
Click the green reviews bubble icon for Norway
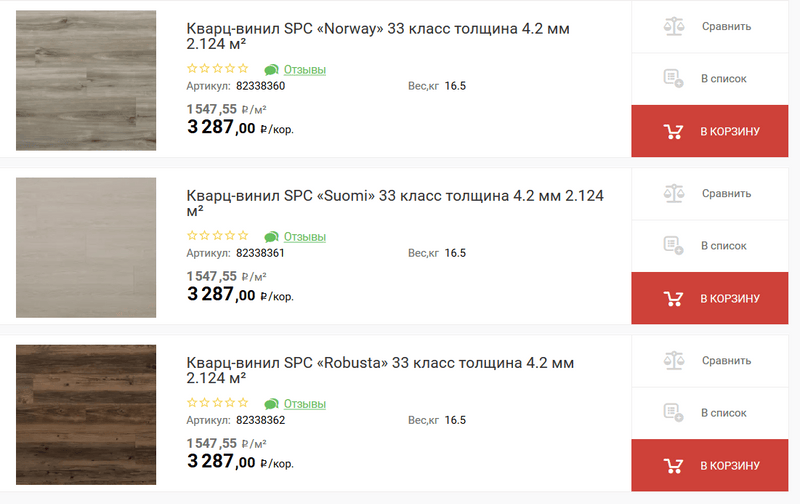(271, 70)
